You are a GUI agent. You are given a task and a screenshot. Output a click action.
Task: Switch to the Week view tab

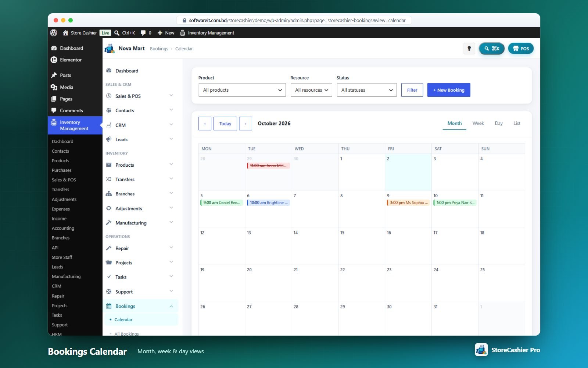478,123
